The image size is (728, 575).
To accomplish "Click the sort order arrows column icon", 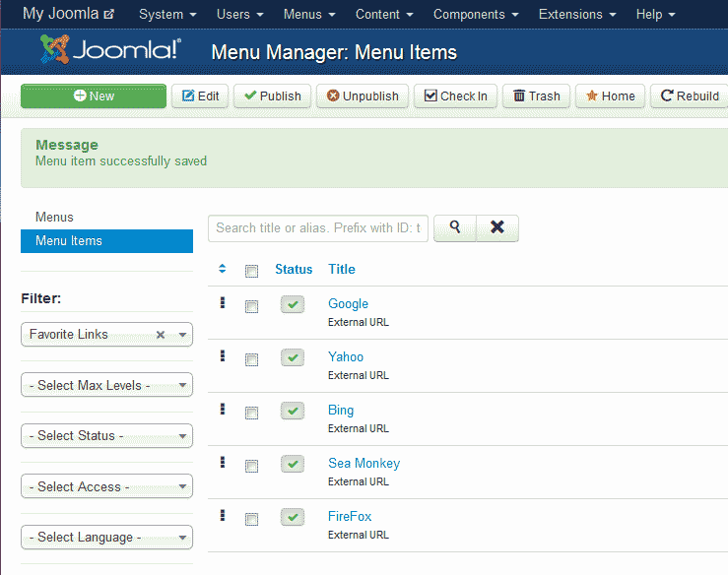I will (223, 269).
